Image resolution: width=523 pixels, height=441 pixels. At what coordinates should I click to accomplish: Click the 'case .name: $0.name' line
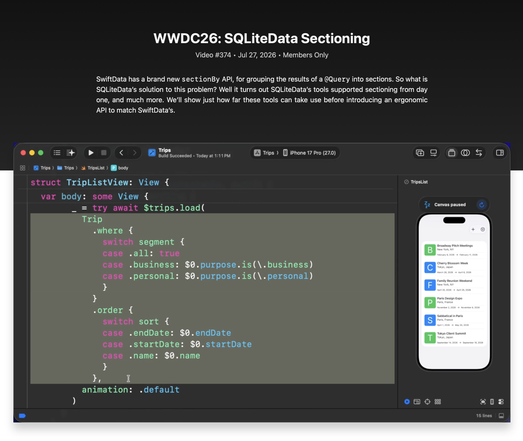pyautogui.click(x=151, y=356)
